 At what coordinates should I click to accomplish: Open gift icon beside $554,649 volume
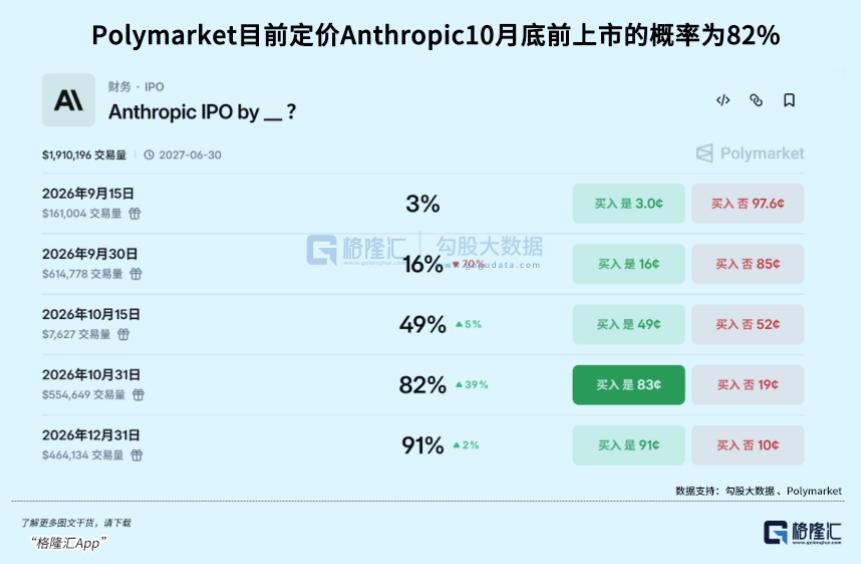pos(138,394)
